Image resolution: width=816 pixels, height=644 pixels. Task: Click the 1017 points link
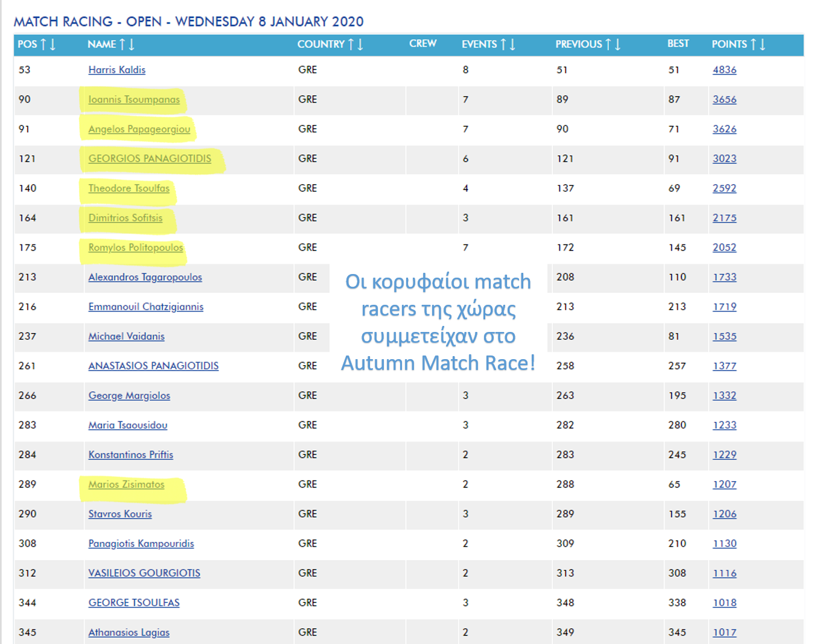724,633
